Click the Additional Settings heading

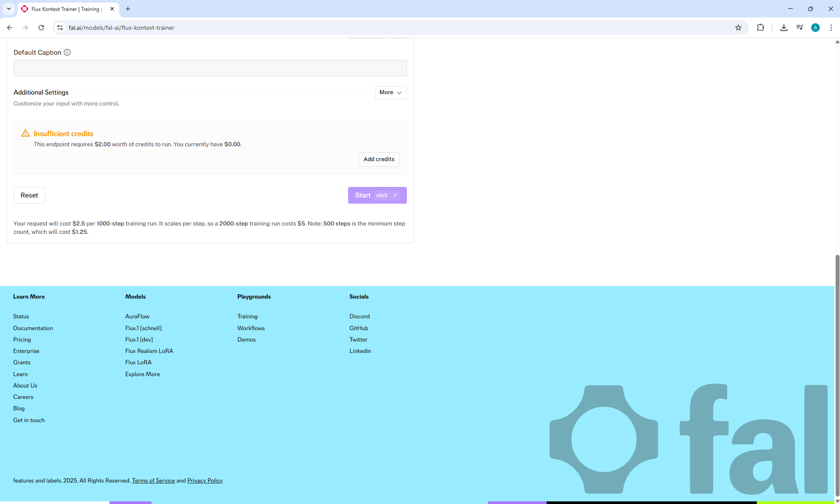coord(41,92)
